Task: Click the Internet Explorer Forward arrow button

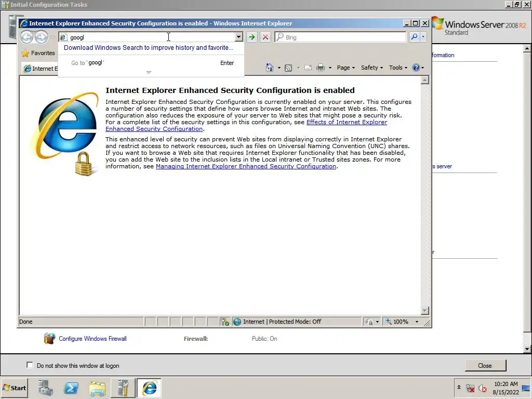Action: (x=42, y=37)
